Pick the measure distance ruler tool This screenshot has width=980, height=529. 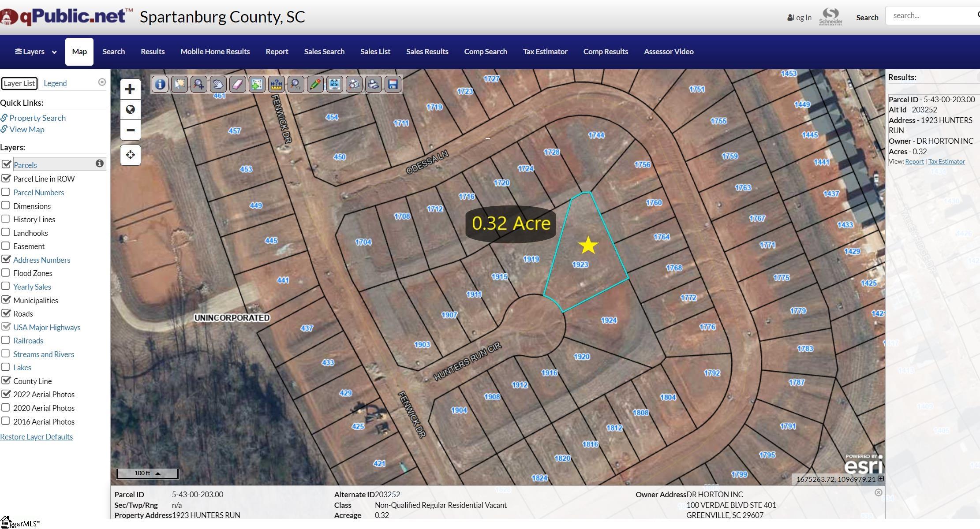(276, 84)
